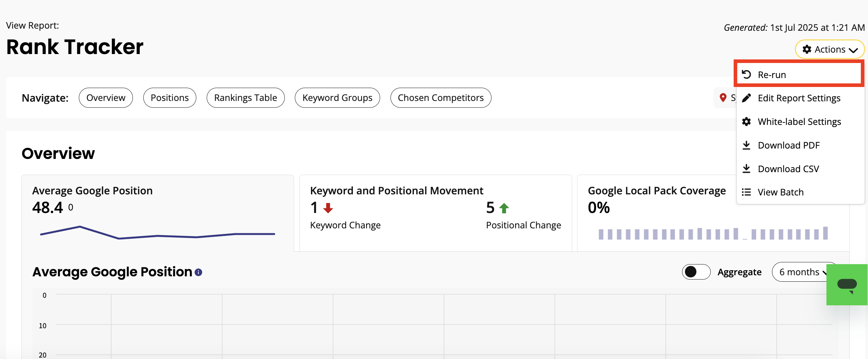Image resolution: width=868 pixels, height=359 pixels.
Task: Click the red location pin icon
Action: coord(723,97)
